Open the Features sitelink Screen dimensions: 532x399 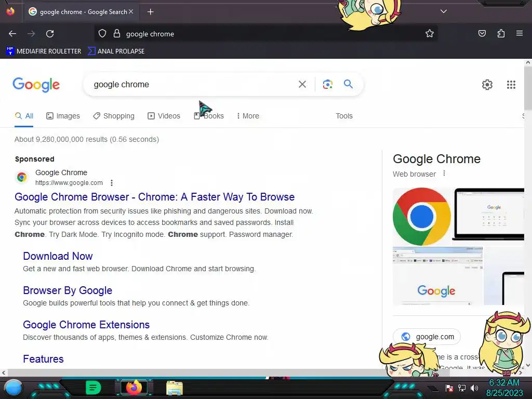pos(43,359)
